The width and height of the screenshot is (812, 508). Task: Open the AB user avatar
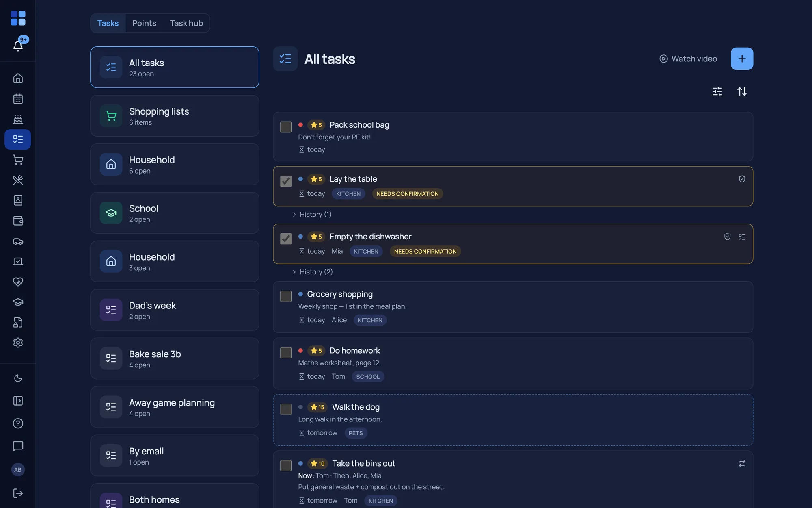coord(18,470)
